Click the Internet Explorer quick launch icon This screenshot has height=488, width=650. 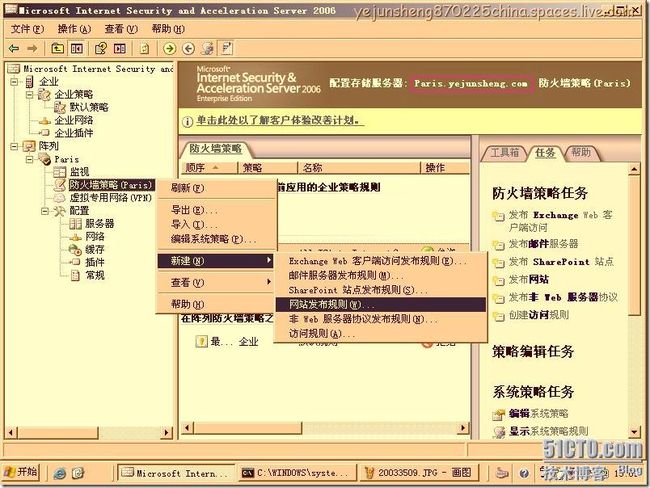point(60,473)
